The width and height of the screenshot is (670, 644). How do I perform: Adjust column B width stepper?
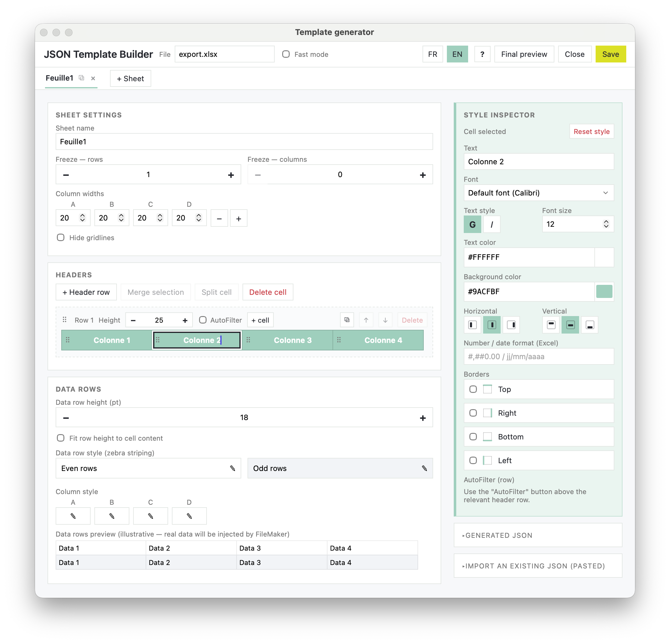(121, 218)
